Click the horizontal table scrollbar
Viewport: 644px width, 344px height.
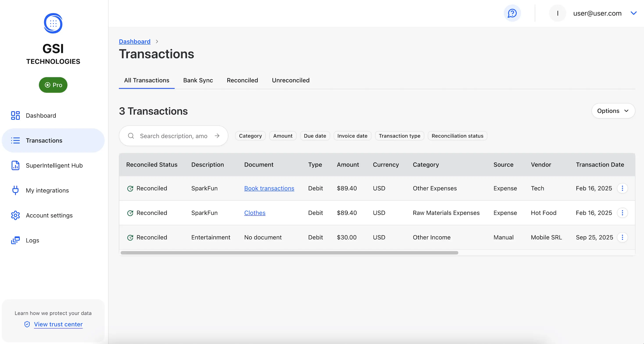pos(289,253)
